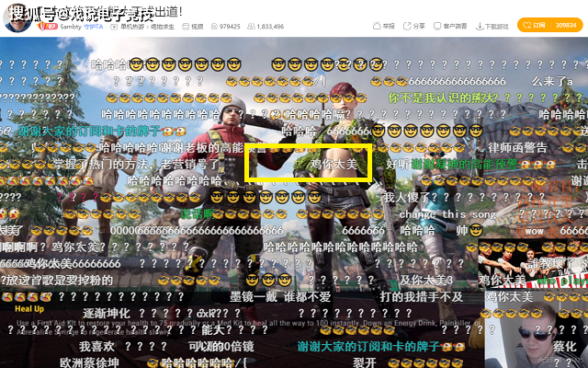The height and width of the screenshot is (368, 588).
Task: Open the 绝地求生 game category
Action: pos(163,27)
